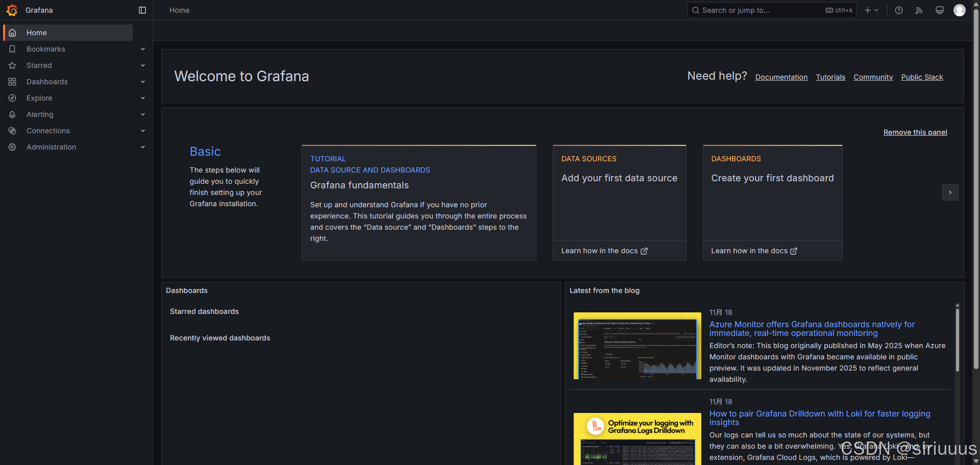980x465 pixels.
Task: Click the Grafana logo icon
Action: [12, 10]
